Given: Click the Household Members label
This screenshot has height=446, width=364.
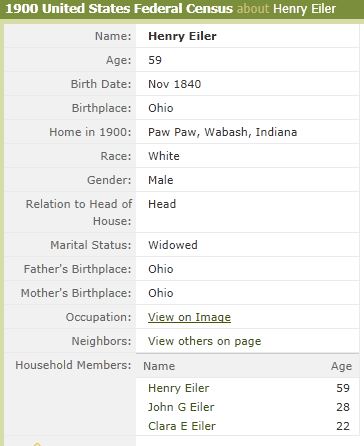Looking at the screenshot, I should [x=73, y=365].
